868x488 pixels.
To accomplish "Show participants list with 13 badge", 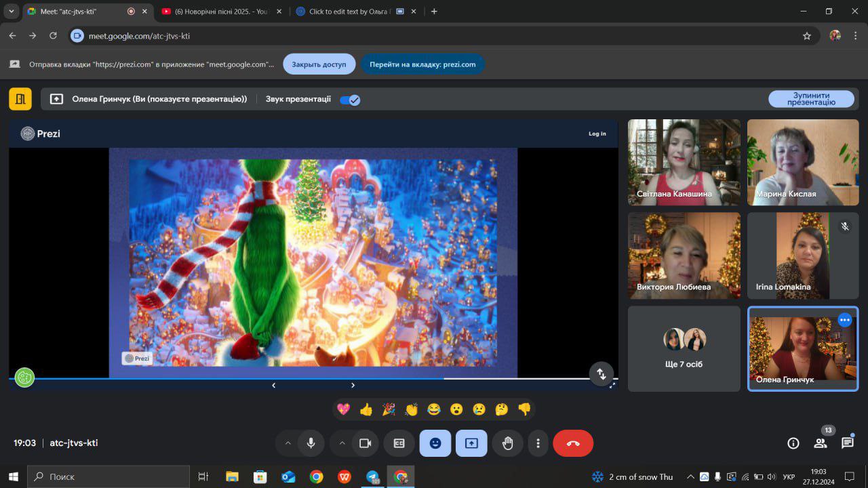I will (x=821, y=443).
